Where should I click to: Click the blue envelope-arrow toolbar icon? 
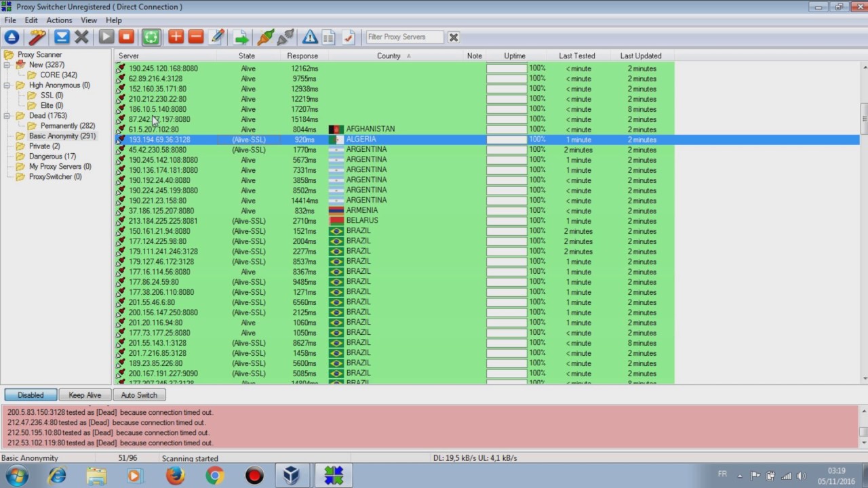coord(62,37)
